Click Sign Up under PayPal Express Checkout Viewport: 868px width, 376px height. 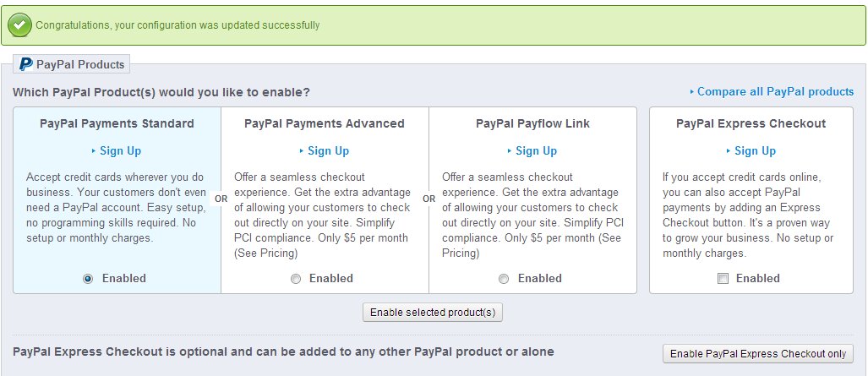pos(755,151)
